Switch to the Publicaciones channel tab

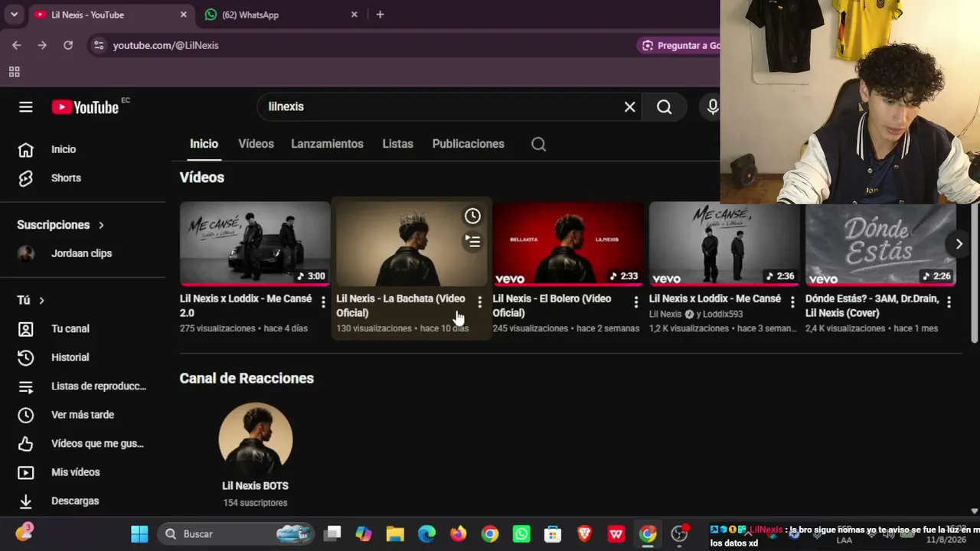[x=468, y=144]
